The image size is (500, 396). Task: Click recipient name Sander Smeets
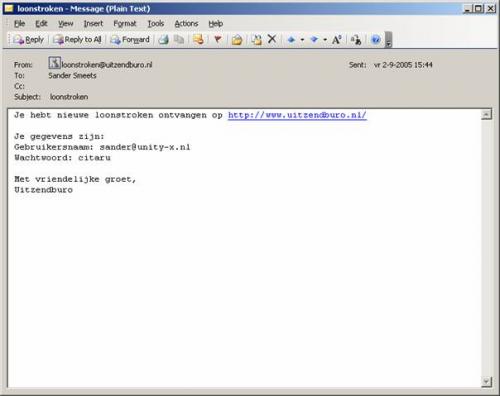coord(72,76)
